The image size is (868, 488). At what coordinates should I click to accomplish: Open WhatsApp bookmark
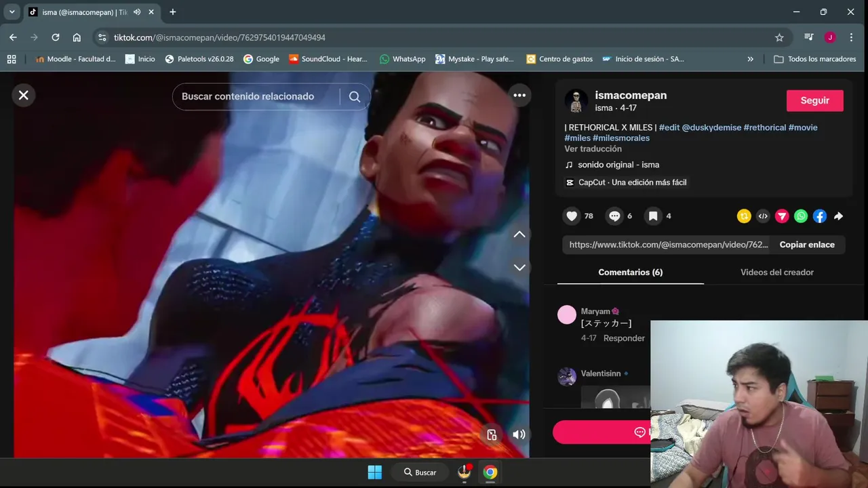click(x=403, y=59)
